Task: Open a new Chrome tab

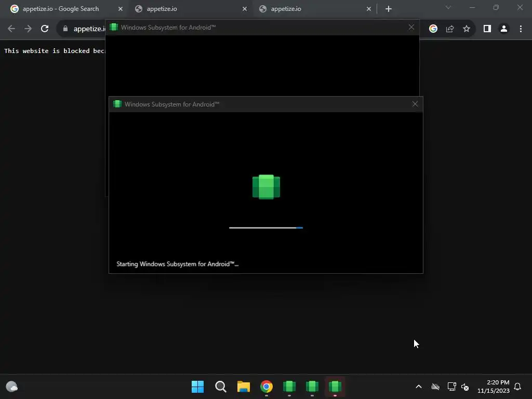Action: (x=389, y=9)
